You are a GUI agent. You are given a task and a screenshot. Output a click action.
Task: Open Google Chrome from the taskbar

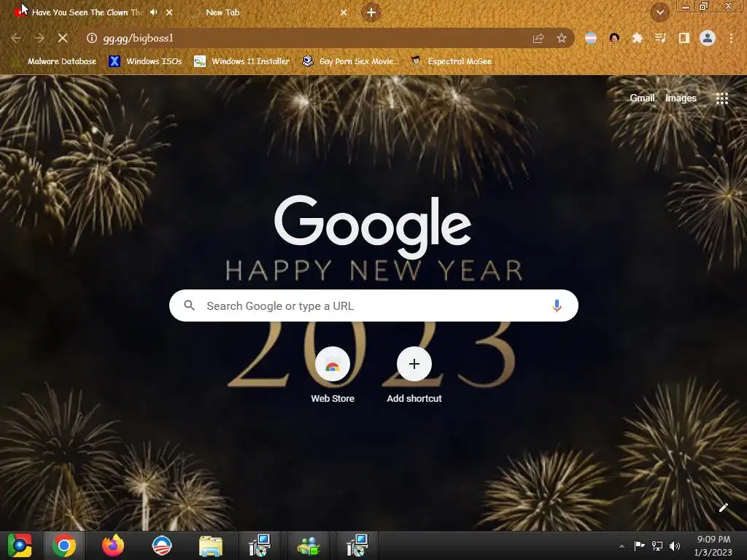point(64,545)
